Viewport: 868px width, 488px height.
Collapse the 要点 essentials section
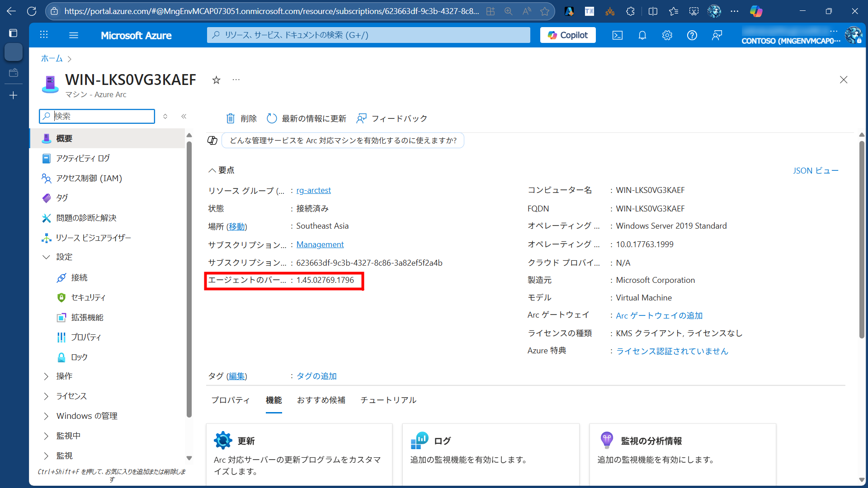[212, 170]
